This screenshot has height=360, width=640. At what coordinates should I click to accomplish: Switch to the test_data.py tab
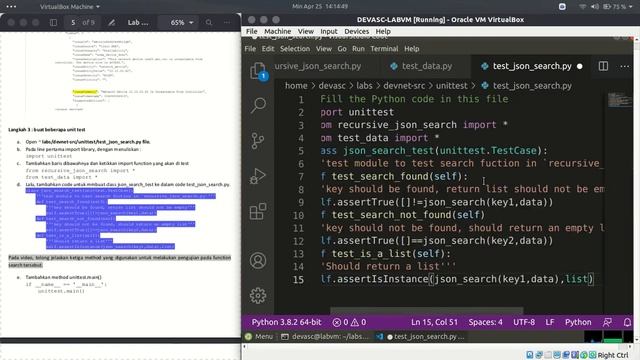424,66
